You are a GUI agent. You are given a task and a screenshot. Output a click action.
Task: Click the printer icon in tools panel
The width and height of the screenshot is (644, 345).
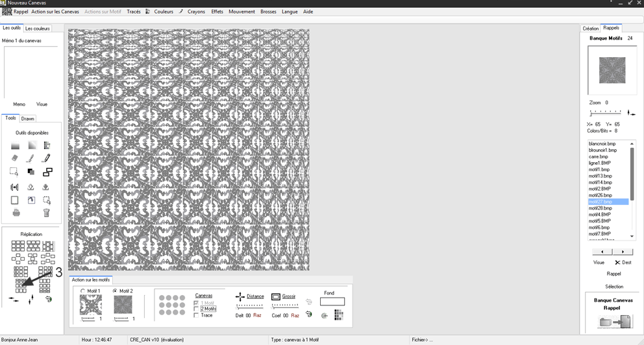point(16,213)
